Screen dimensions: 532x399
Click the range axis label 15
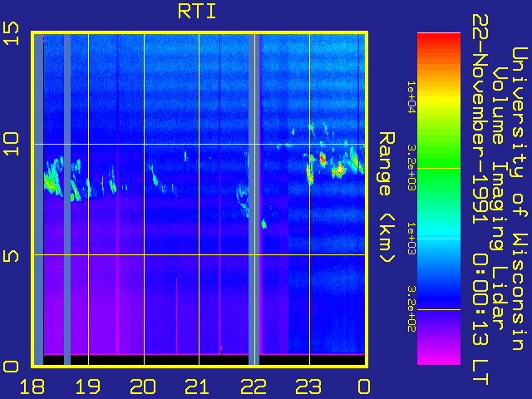(x=11, y=33)
